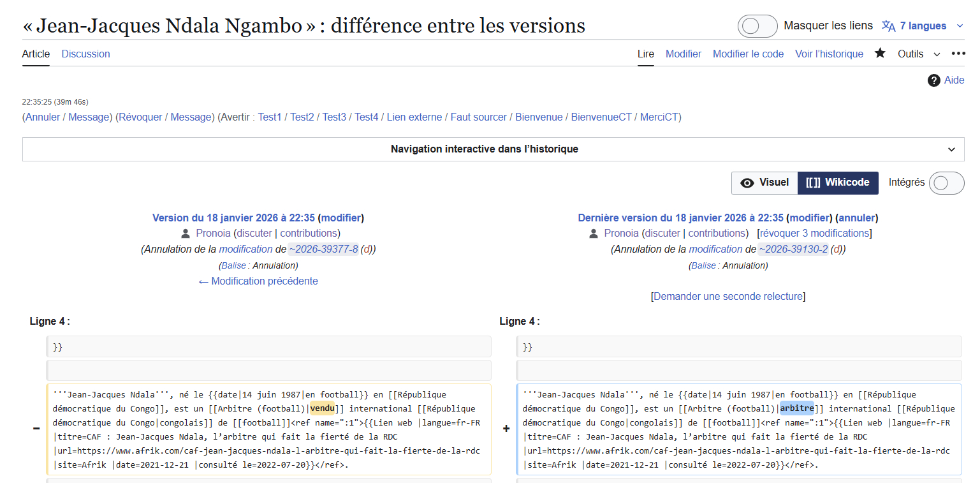Switch to Visuel diff mode
The width and height of the screenshot is (980, 483).
tap(764, 182)
